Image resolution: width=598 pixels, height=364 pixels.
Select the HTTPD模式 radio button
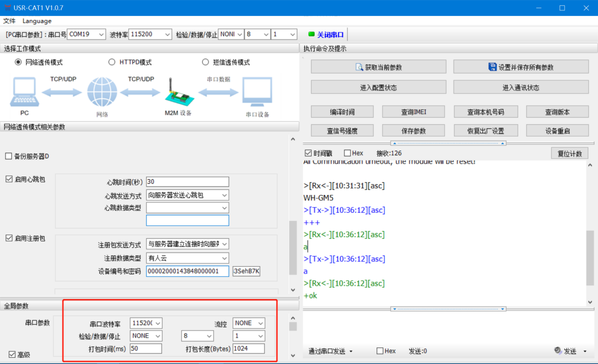pyautogui.click(x=112, y=62)
